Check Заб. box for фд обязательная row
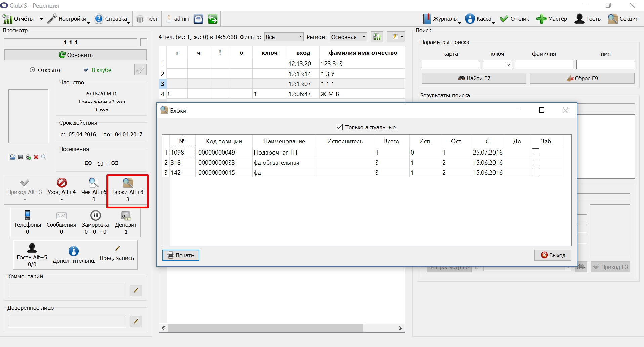This screenshot has height=347, width=644. [x=535, y=162]
